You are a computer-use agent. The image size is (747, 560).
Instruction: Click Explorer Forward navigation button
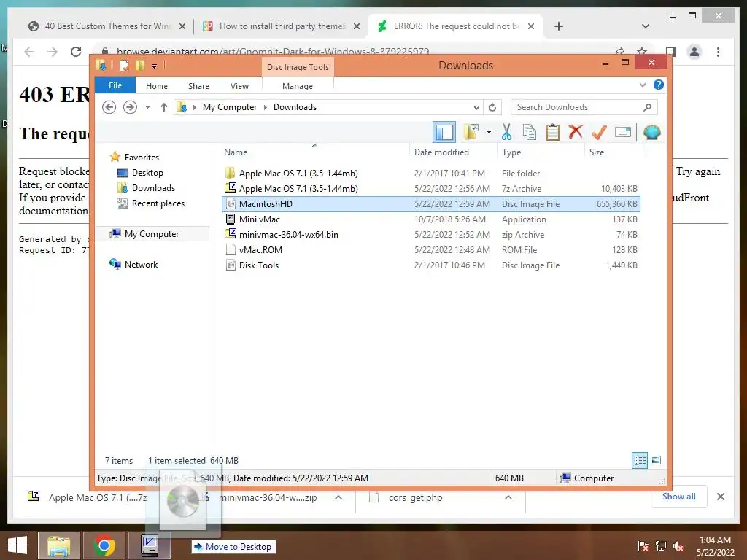point(130,107)
